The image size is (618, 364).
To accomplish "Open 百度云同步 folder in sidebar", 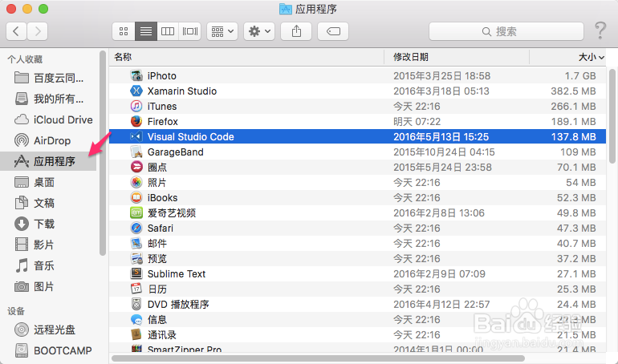I will pyautogui.click(x=49, y=78).
